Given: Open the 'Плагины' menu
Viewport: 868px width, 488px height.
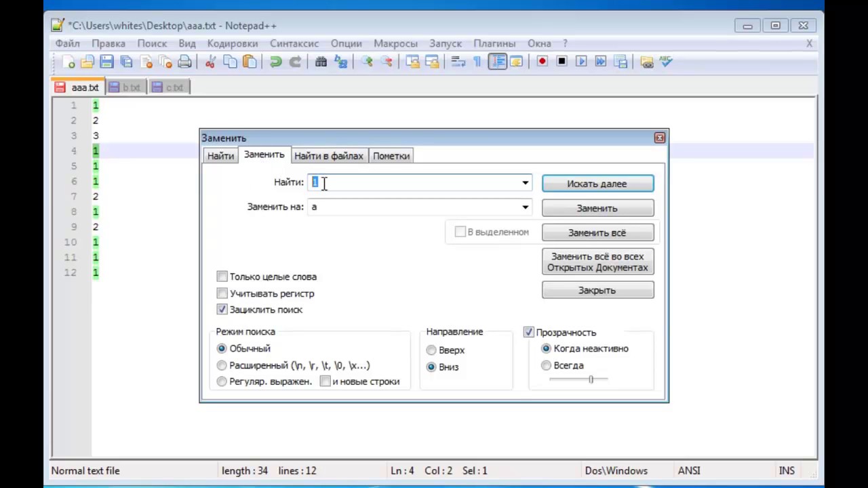Looking at the screenshot, I should [494, 43].
